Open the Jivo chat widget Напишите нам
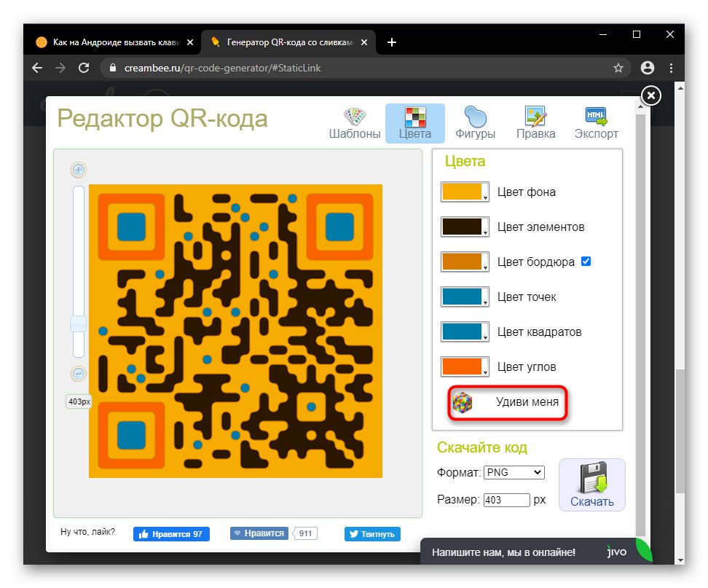 [x=536, y=552]
